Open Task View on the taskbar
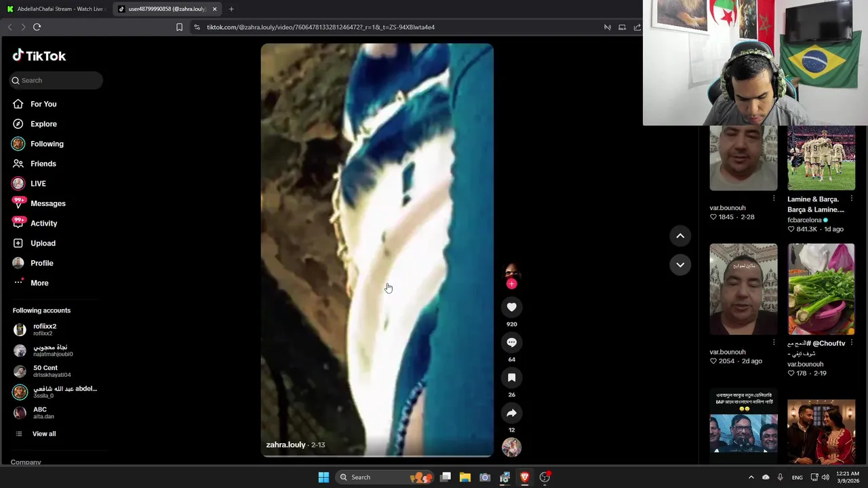This screenshot has height=488, width=868. pyautogui.click(x=446, y=477)
